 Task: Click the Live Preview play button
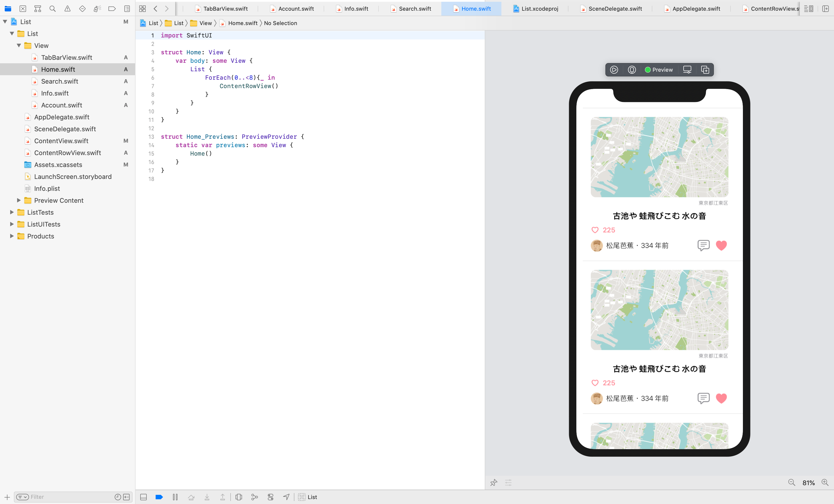click(614, 70)
